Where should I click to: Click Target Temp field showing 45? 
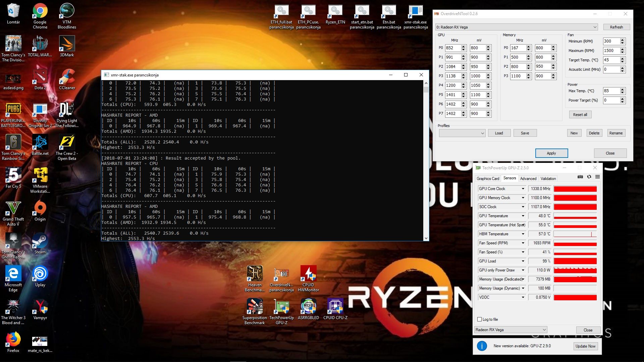(x=611, y=60)
